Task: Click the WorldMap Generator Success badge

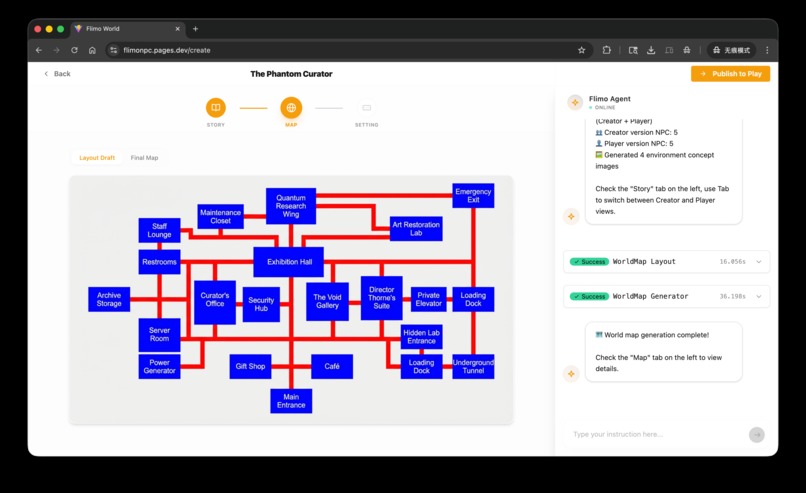Action: pyautogui.click(x=589, y=297)
